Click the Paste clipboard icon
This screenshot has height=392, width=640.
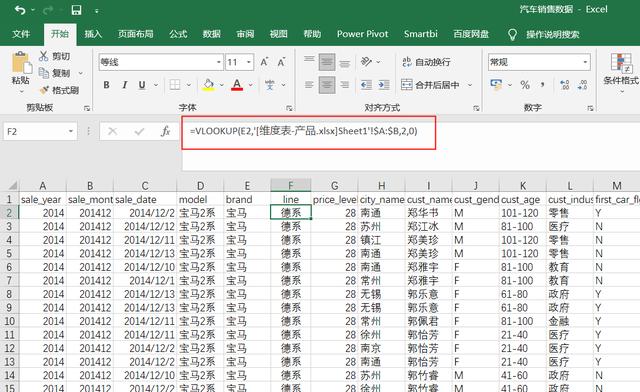click(x=21, y=63)
